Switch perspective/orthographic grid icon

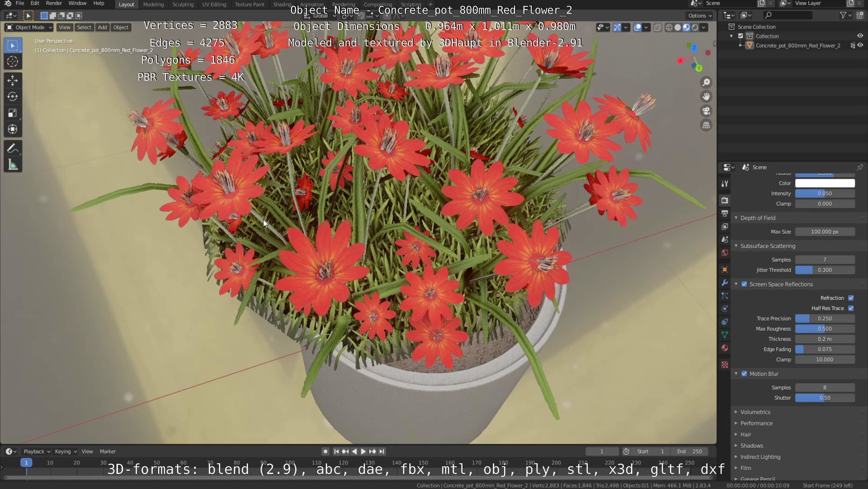pos(706,125)
